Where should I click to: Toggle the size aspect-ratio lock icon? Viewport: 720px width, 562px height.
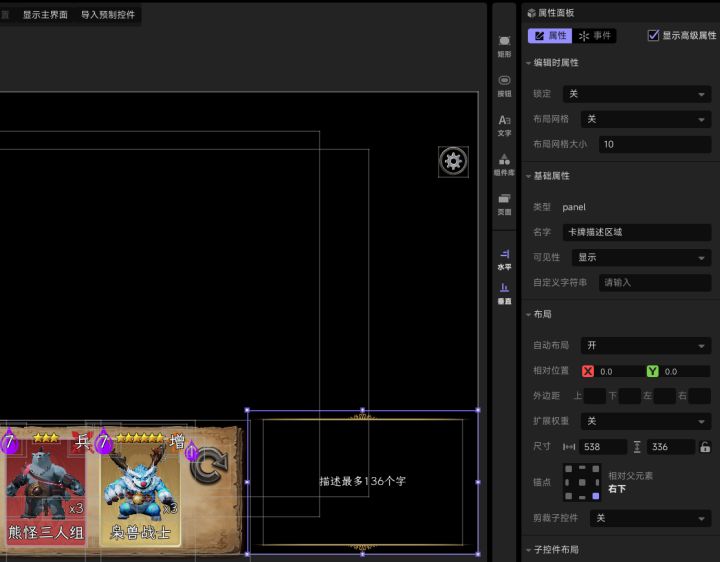tap(705, 447)
